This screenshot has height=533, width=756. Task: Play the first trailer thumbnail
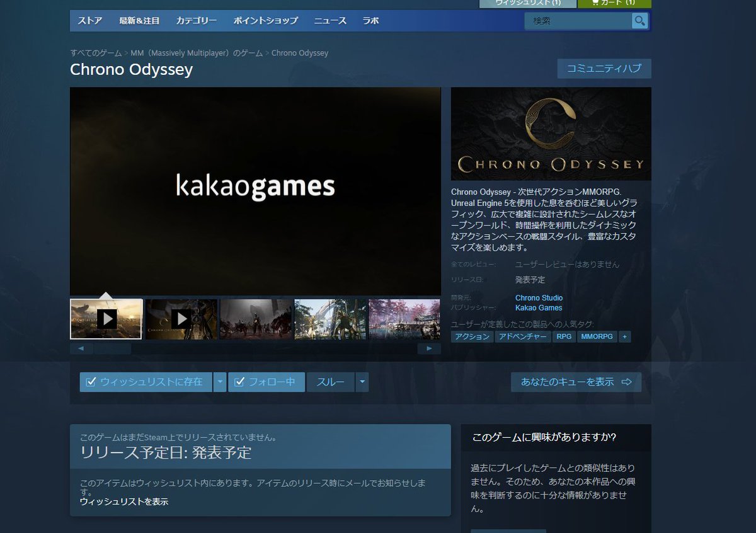coord(106,319)
